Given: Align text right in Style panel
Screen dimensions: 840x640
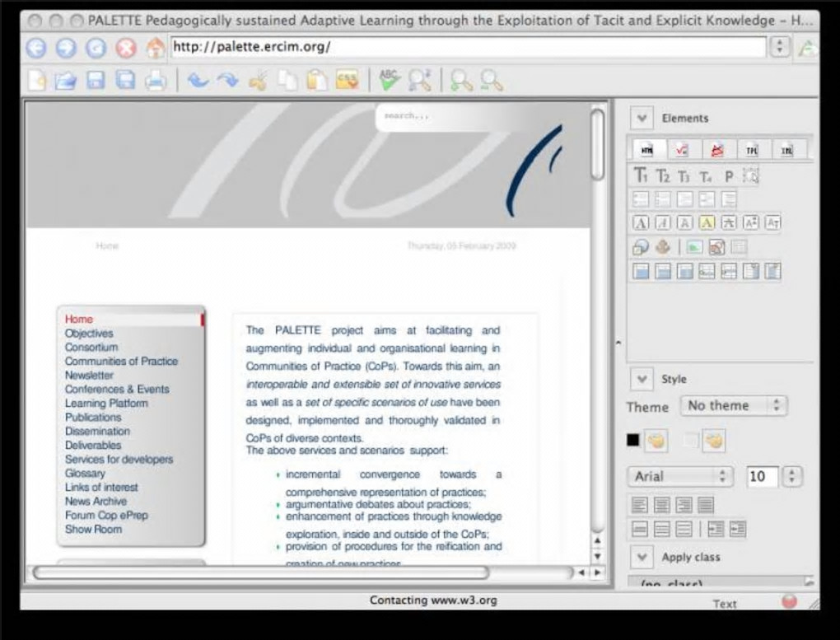Looking at the screenshot, I should click(684, 505).
